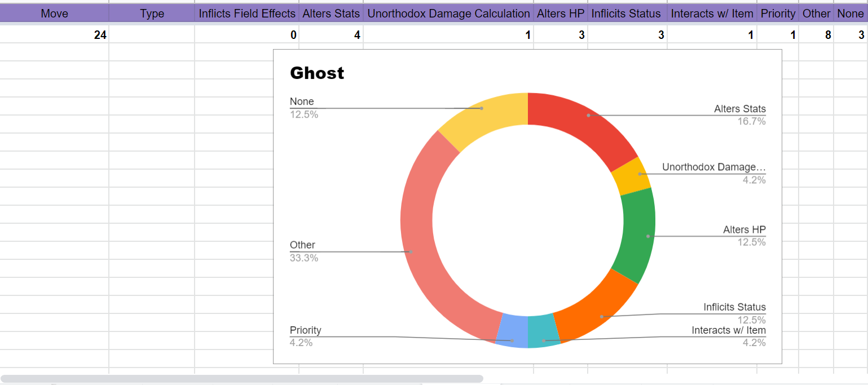Select the Unorthodox Damage Calculation header
The image size is (868, 385).
coord(448,14)
